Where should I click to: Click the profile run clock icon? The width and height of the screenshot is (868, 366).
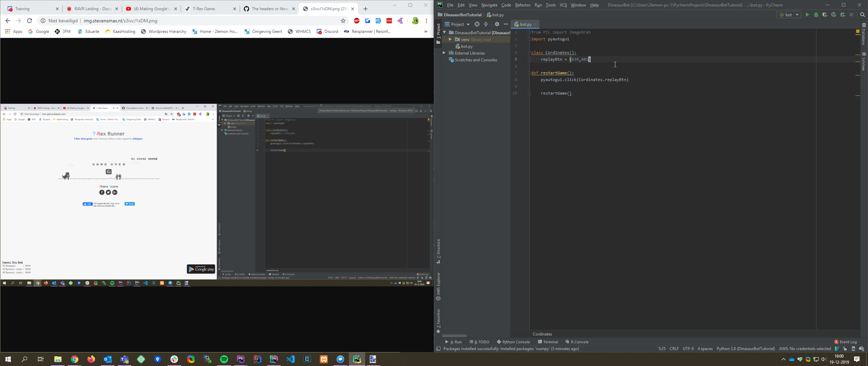pyautogui.click(x=834, y=15)
